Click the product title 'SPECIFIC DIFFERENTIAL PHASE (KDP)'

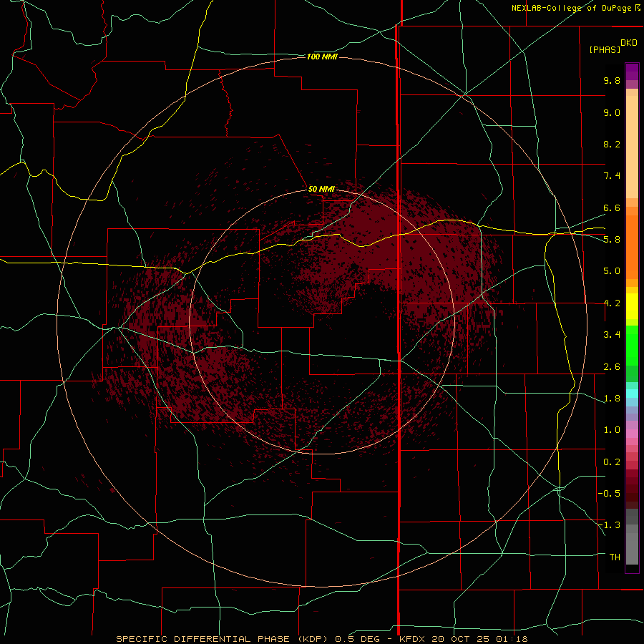pos(222,639)
